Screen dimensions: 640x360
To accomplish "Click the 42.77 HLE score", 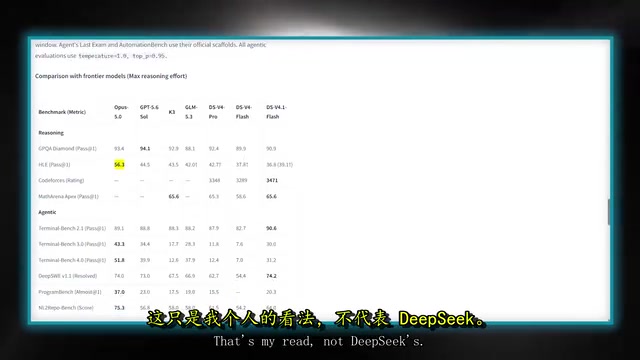I will [x=215, y=164].
